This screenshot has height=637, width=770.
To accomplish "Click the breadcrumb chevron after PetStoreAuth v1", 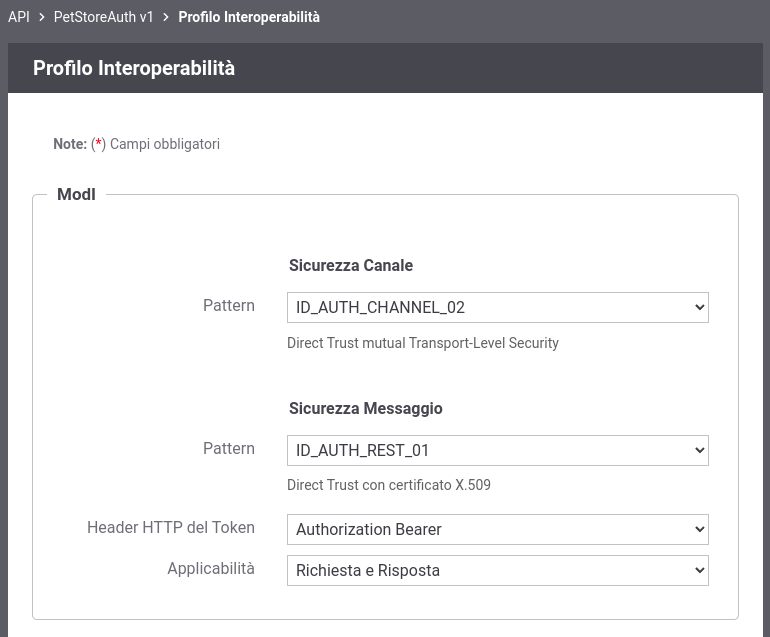I will coord(166,17).
